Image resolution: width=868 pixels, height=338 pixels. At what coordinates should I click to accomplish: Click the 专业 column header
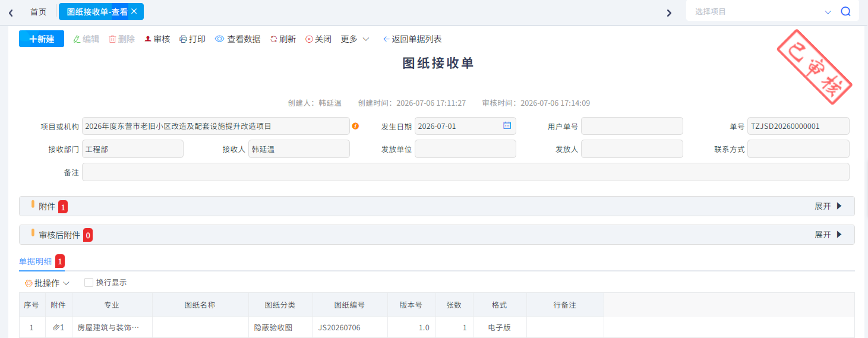pyautogui.click(x=112, y=305)
